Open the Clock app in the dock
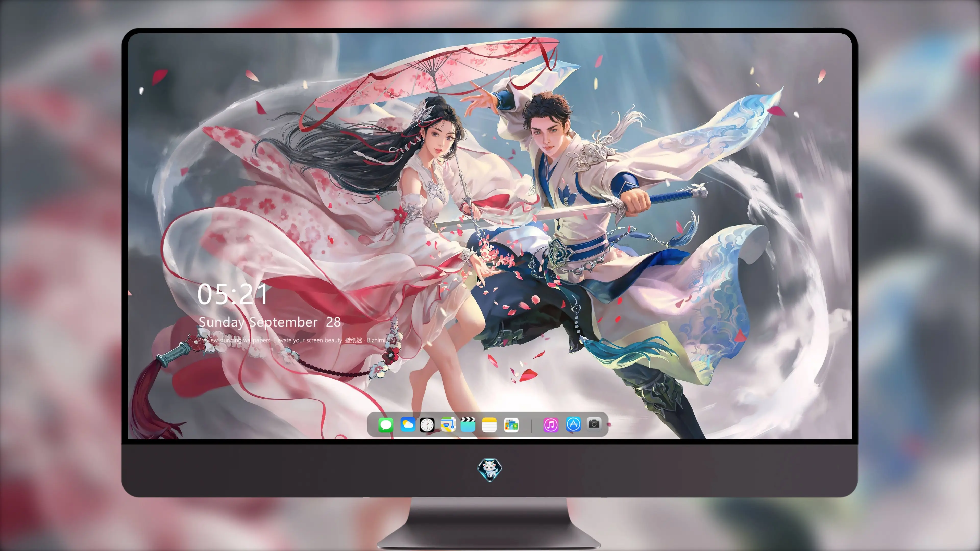This screenshot has height=551, width=980. pos(427,425)
